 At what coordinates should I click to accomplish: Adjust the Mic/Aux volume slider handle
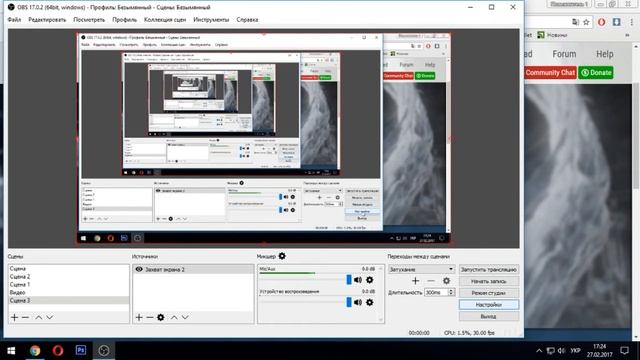[349, 280]
